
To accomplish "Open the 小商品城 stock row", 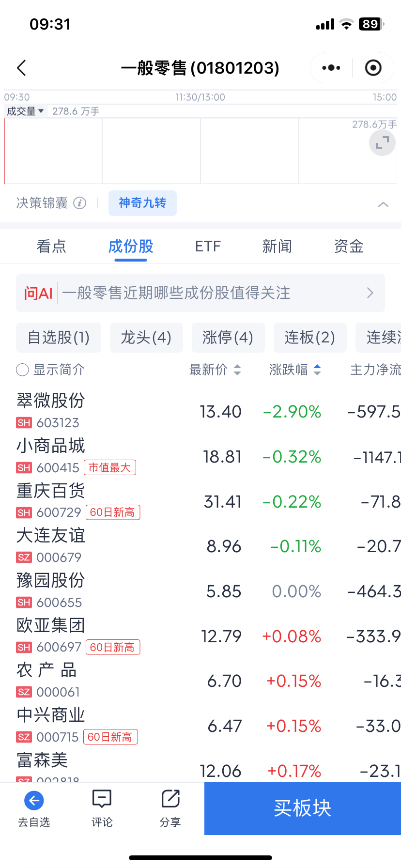I will click(x=200, y=456).
